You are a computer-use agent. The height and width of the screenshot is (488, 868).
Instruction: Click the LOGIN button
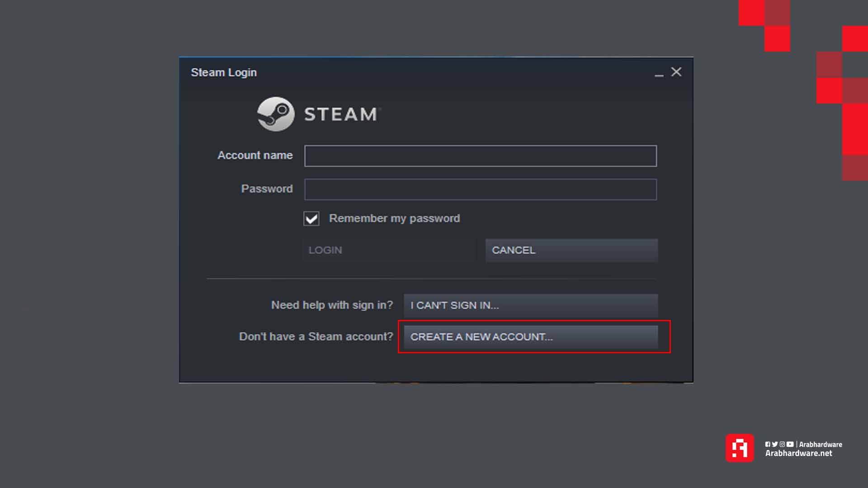tap(389, 250)
